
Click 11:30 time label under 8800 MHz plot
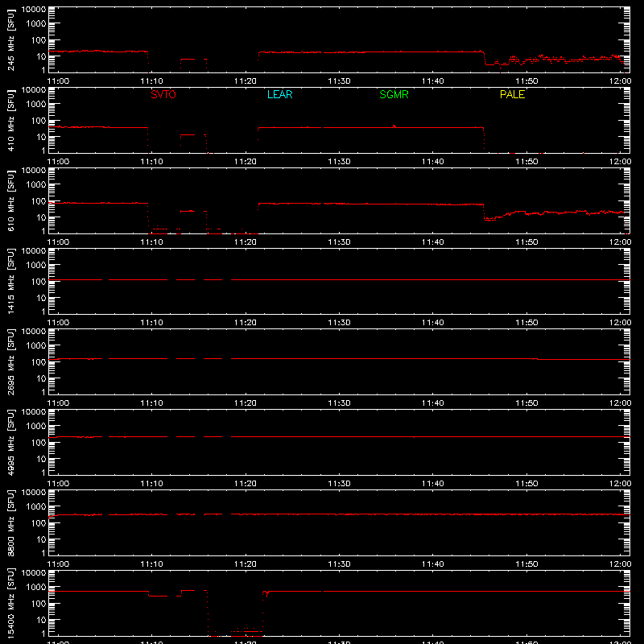coord(339,564)
